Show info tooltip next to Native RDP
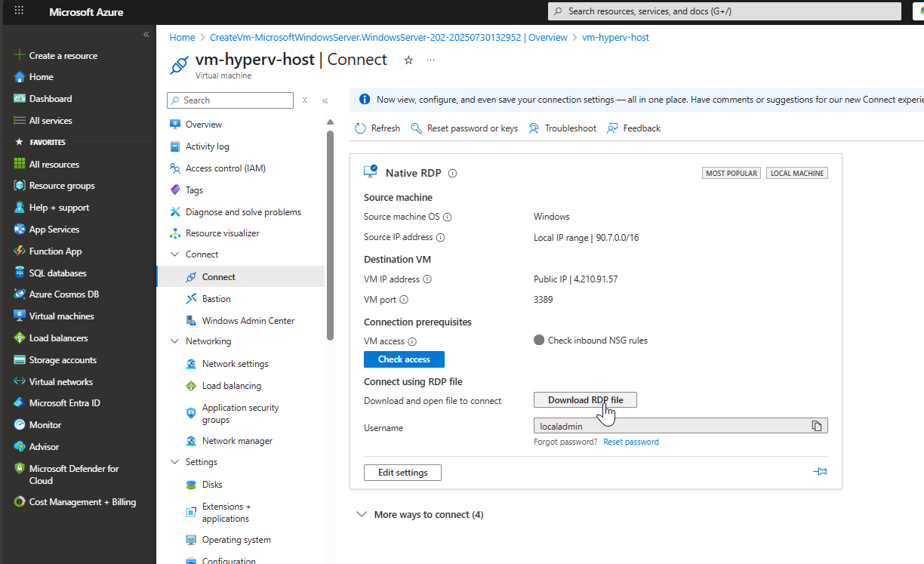 [453, 173]
